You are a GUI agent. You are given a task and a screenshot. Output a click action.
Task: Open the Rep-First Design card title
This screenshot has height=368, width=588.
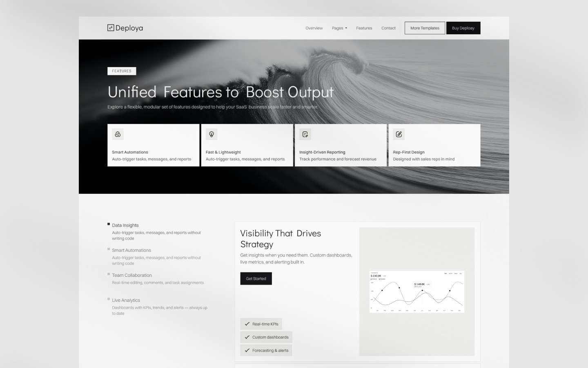409,152
